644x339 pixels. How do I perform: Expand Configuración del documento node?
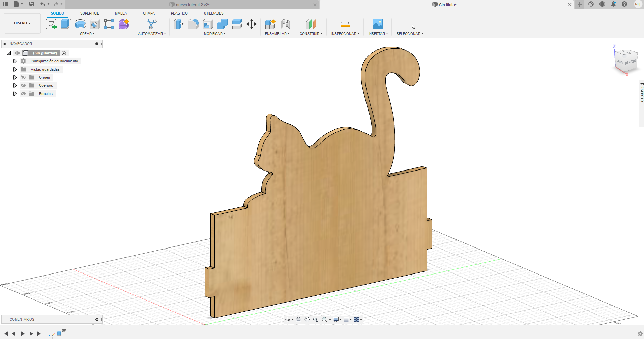click(15, 61)
